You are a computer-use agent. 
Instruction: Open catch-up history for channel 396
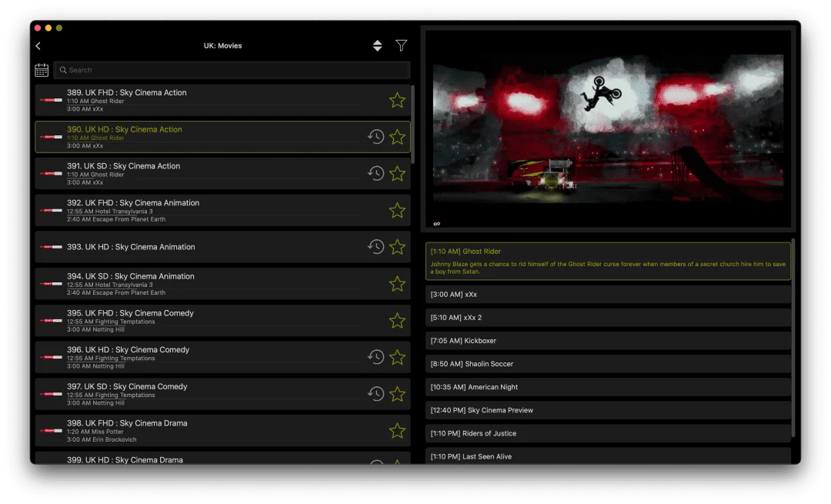(375, 357)
